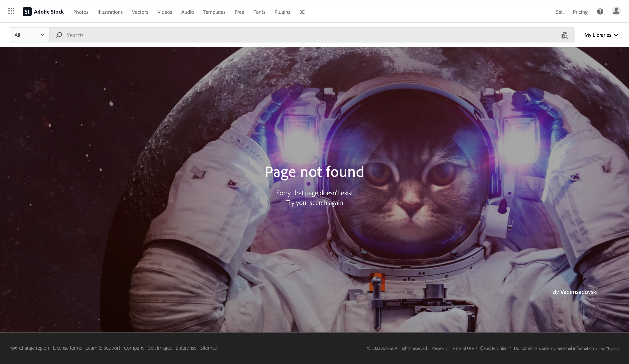Open the Photos navigation menu
The image size is (629, 364).
coord(81,12)
